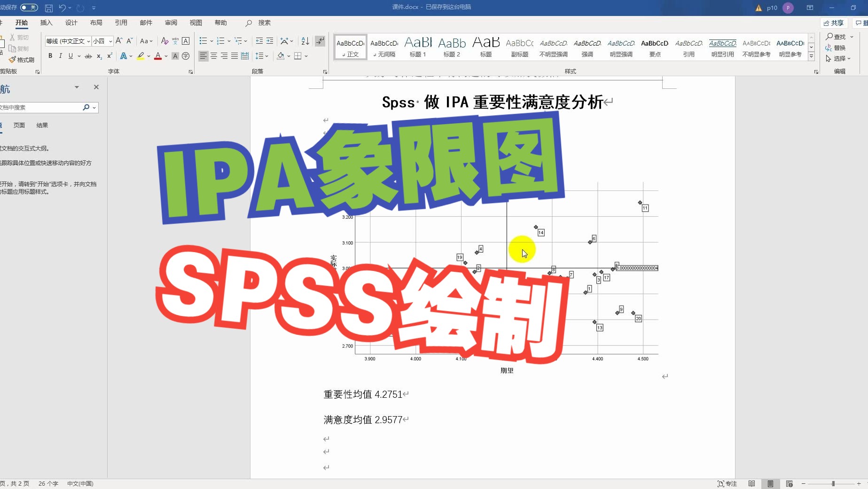
Task: Click the Format Painter brush
Action: coord(21,60)
